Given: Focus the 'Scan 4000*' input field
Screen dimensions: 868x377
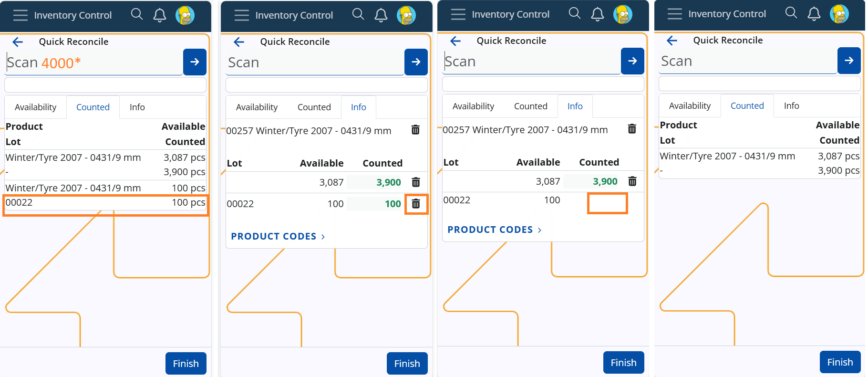Looking at the screenshot, I should pyautogui.click(x=94, y=63).
